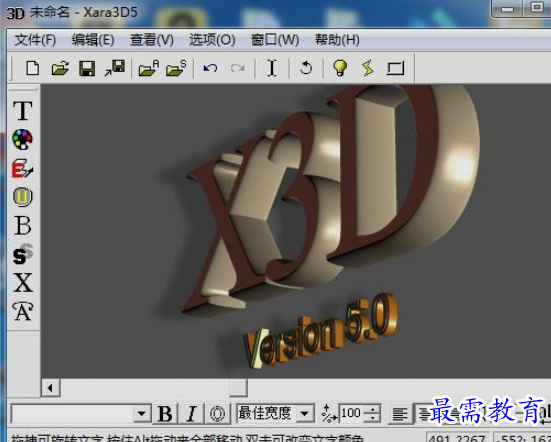The width and height of the screenshot is (551, 442).
Task: Toggle Bold text formatting
Action: tap(165, 414)
